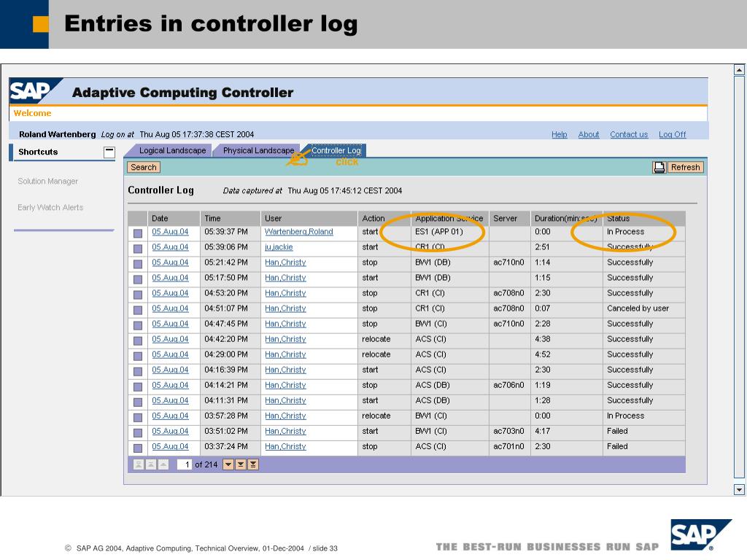This screenshot has width=747, height=560.
Task: Go to next page arrow in pager
Action: pos(228,464)
